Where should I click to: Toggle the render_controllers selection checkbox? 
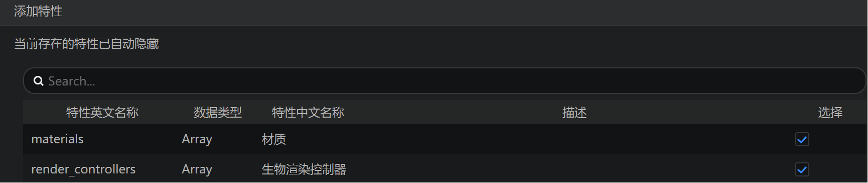click(802, 169)
